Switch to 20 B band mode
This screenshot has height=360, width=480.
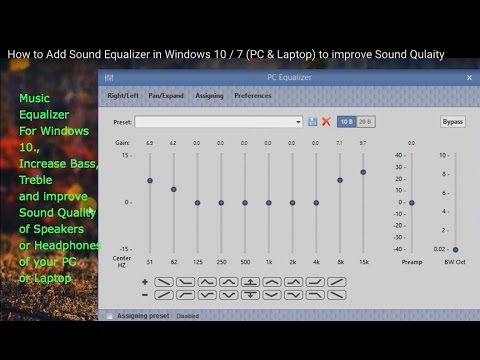point(366,122)
